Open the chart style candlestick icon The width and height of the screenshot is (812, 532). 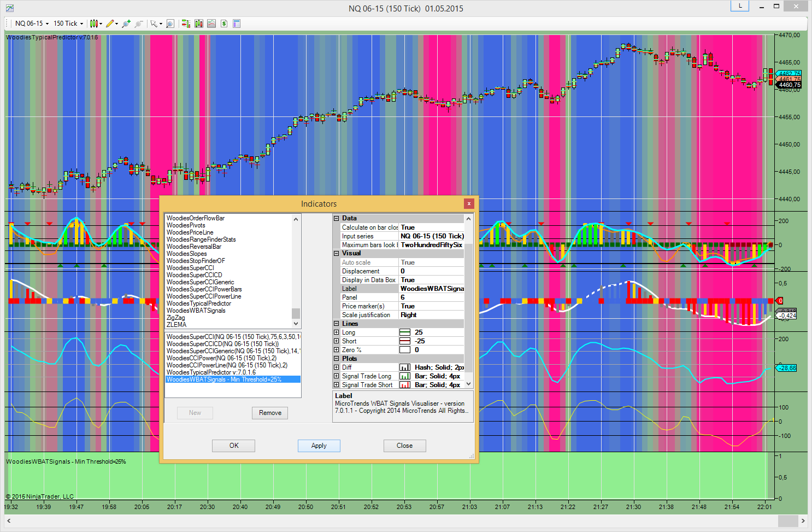pyautogui.click(x=94, y=24)
